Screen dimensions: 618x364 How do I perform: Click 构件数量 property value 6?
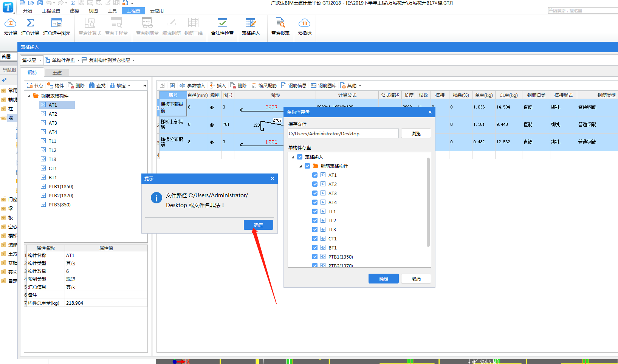[x=106, y=271]
